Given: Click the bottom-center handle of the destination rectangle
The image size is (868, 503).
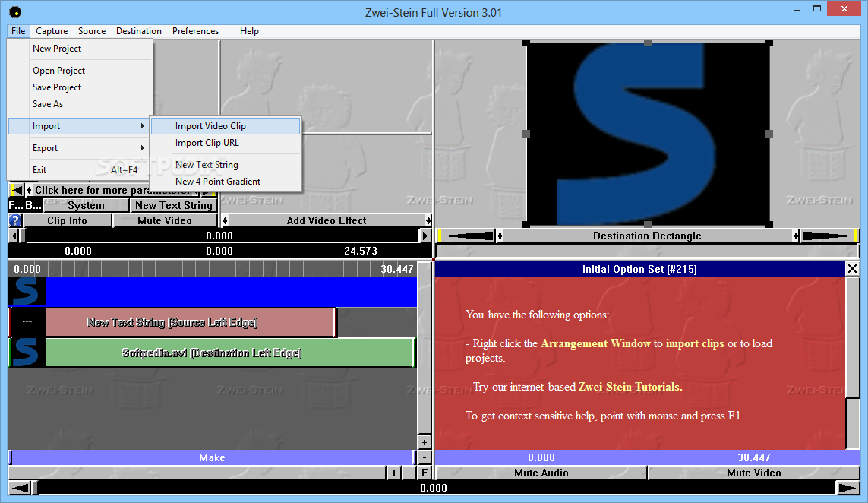Looking at the screenshot, I should [648, 224].
